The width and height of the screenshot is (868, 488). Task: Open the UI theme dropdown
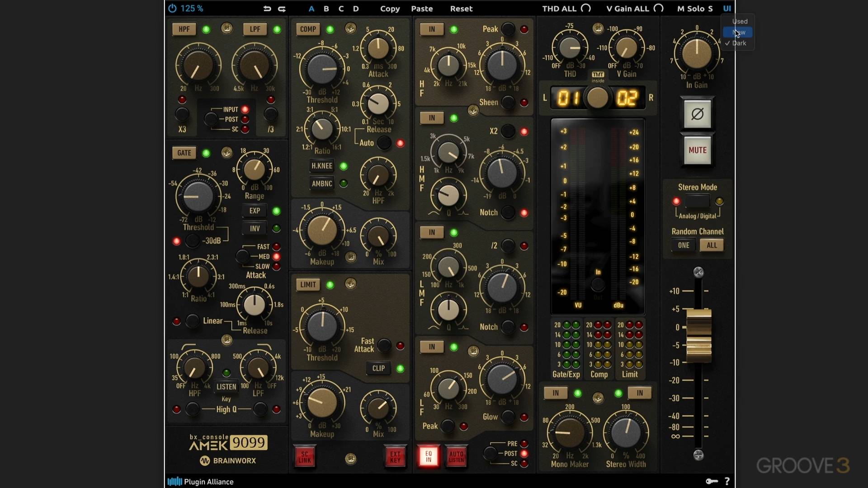pos(727,8)
